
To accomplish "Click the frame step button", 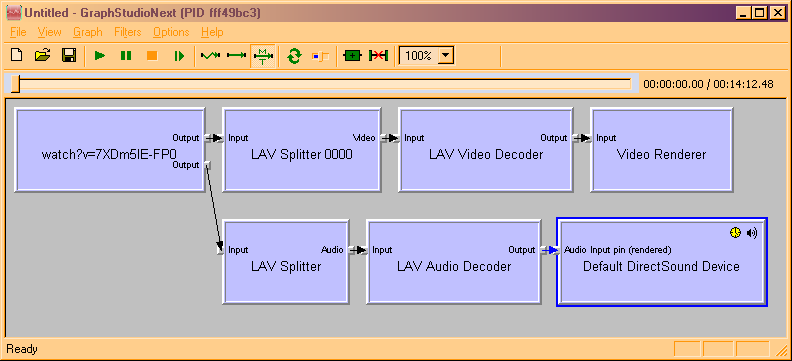I will pos(179,56).
